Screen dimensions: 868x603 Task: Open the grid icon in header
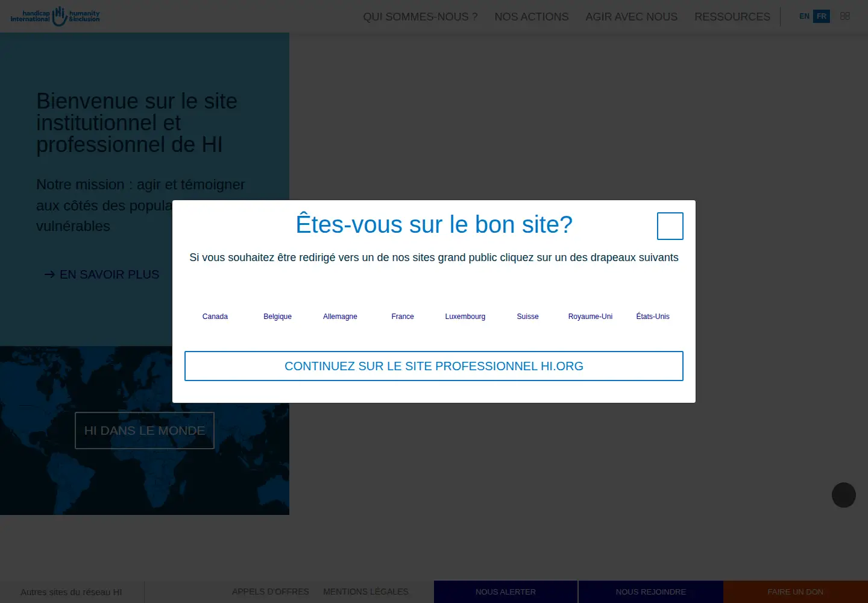[845, 16]
